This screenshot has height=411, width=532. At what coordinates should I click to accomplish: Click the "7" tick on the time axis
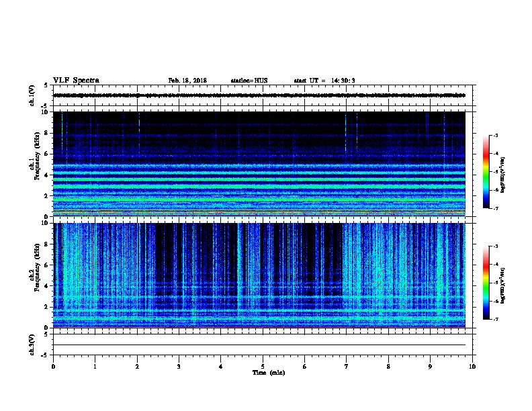[x=347, y=367]
